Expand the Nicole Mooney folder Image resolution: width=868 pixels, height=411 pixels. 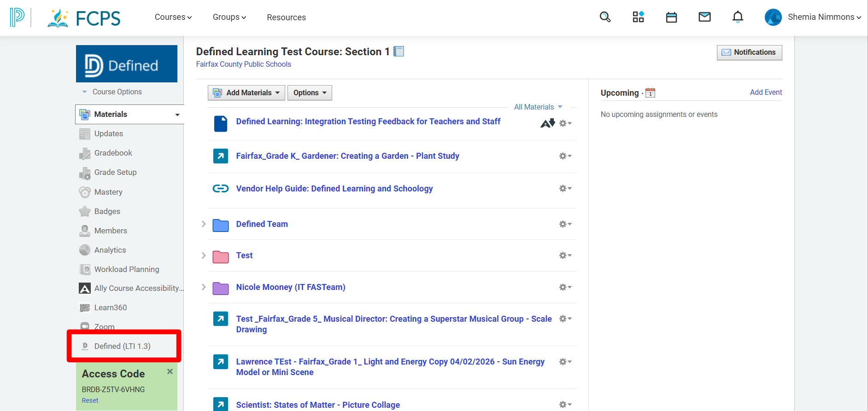coord(204,287)
